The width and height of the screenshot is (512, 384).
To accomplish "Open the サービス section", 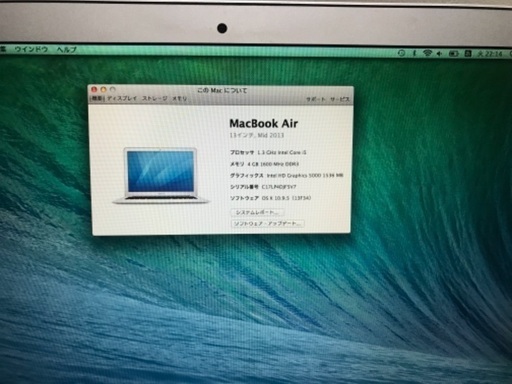I will (x=340, y=99).
